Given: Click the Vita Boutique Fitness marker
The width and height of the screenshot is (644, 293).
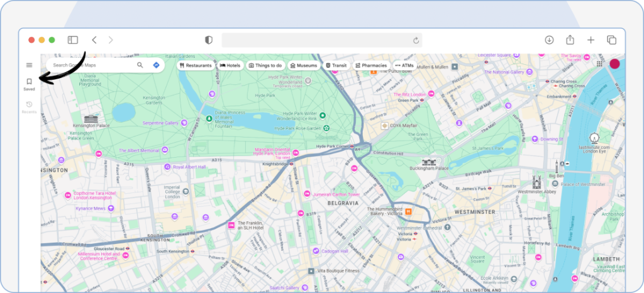Looking at the screenshot, I should coord(311,271).
